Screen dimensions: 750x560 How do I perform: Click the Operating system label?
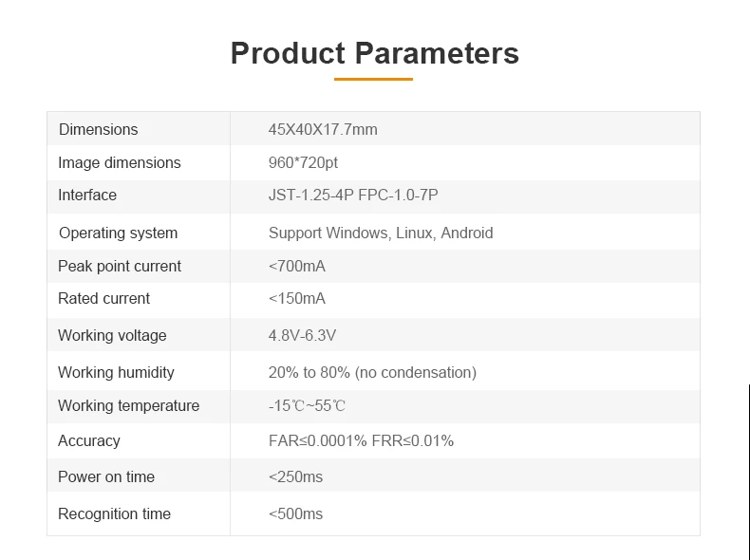[x=118, y=233]
